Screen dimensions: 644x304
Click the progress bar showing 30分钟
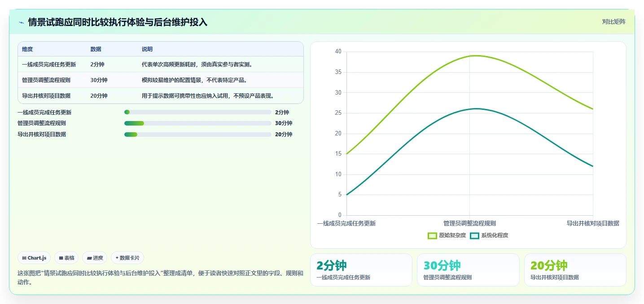click(x=197, y=123)
